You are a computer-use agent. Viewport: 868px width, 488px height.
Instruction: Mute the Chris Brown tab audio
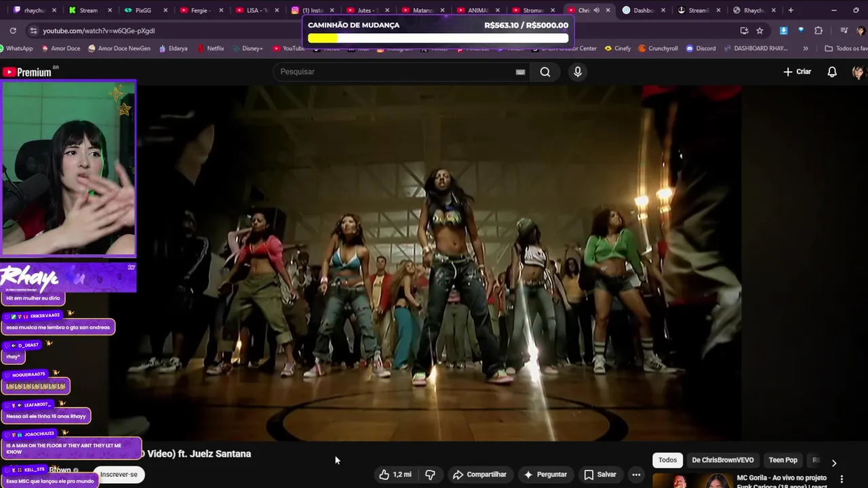[x=597, y=10]
